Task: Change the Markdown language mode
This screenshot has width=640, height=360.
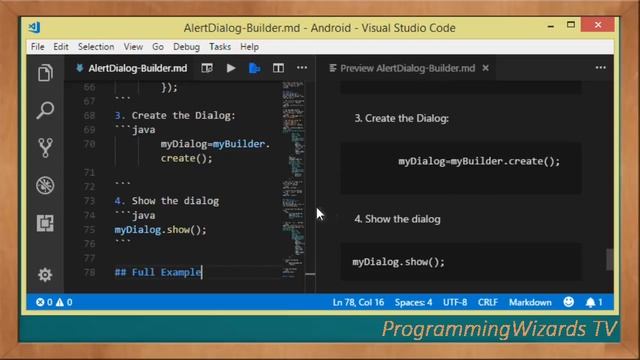Action: pos(530,302)
